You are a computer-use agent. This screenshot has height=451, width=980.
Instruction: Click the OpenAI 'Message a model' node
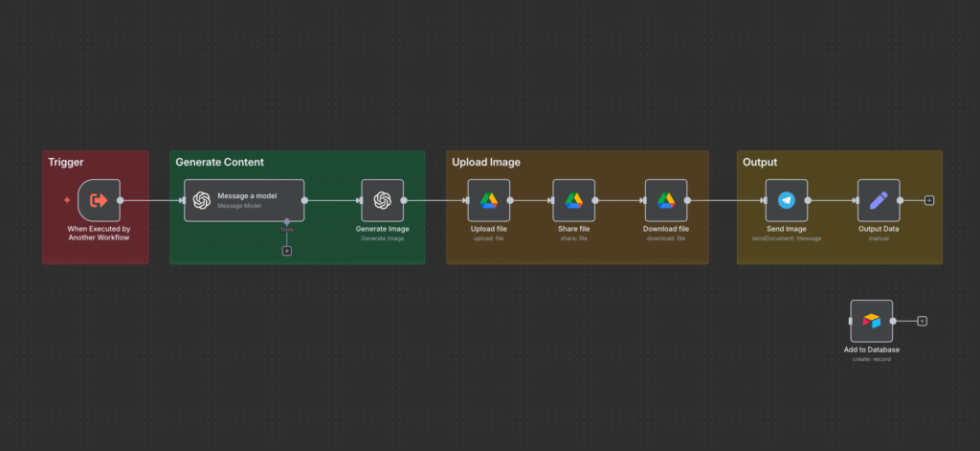point(244,200)
